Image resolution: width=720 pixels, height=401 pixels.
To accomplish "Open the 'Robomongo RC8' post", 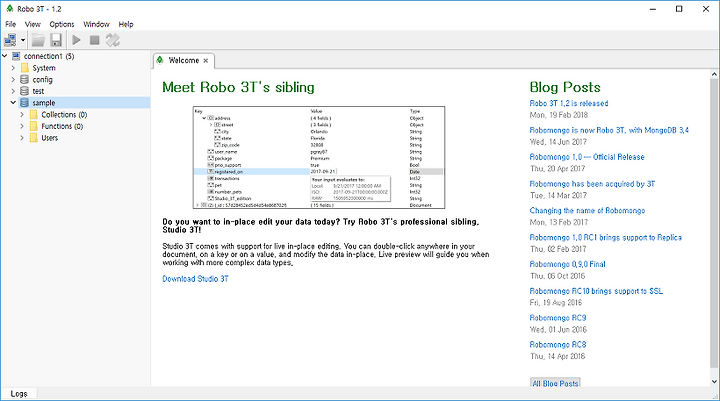I will (x=558, y=345).
